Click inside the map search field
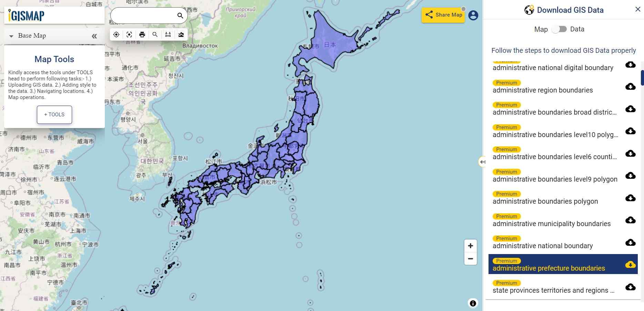The image size is (644, 311). [x=145, y=16]
